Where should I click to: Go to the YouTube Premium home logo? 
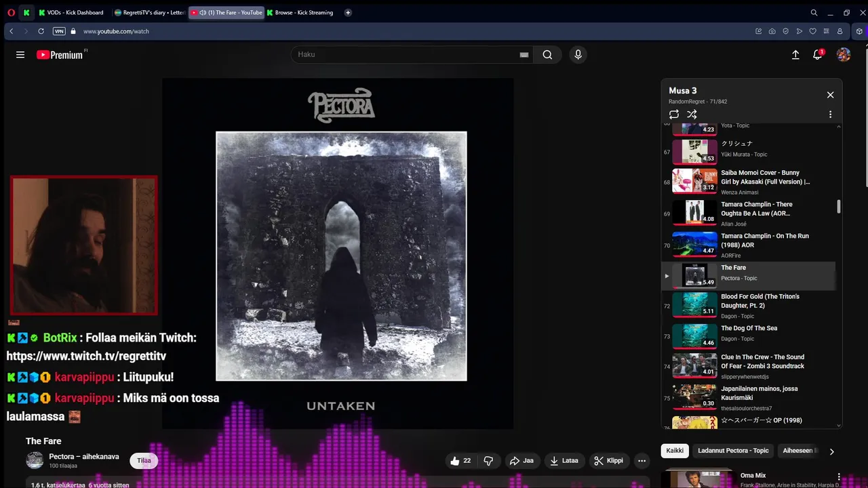click(x=61, y=55)
